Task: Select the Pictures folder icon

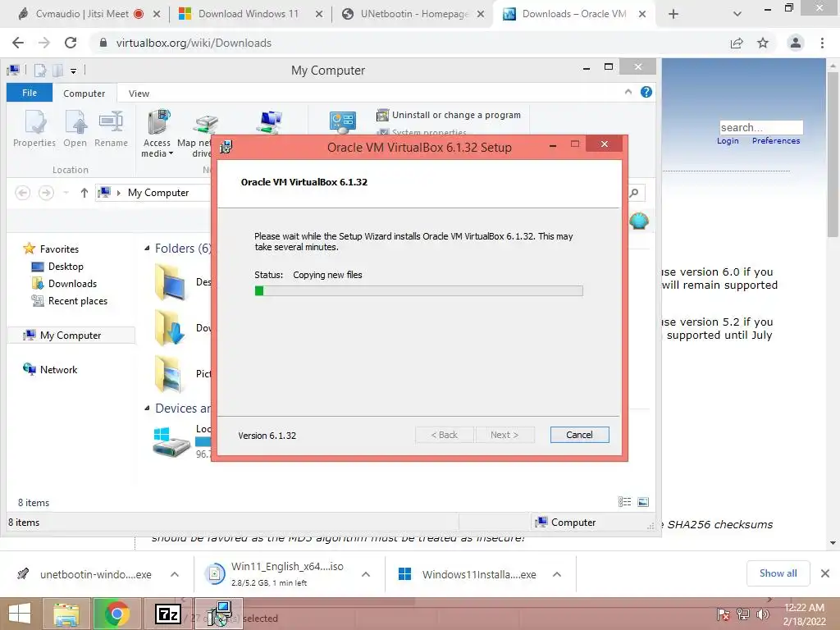Action: click(x=169, y=374)
